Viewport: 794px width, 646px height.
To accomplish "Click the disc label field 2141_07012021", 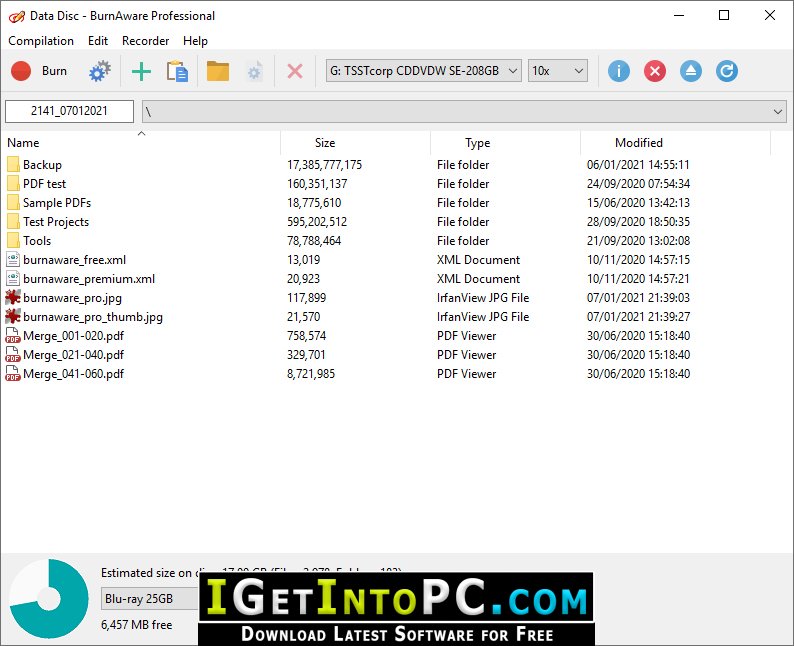I will [69, 111].
